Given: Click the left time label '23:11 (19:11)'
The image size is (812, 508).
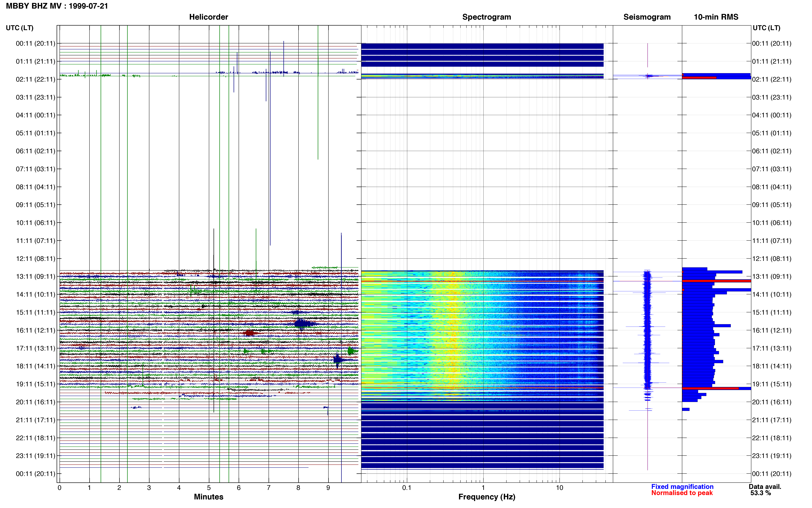Looking at the screenshot, I should click(x=36, y=456).
